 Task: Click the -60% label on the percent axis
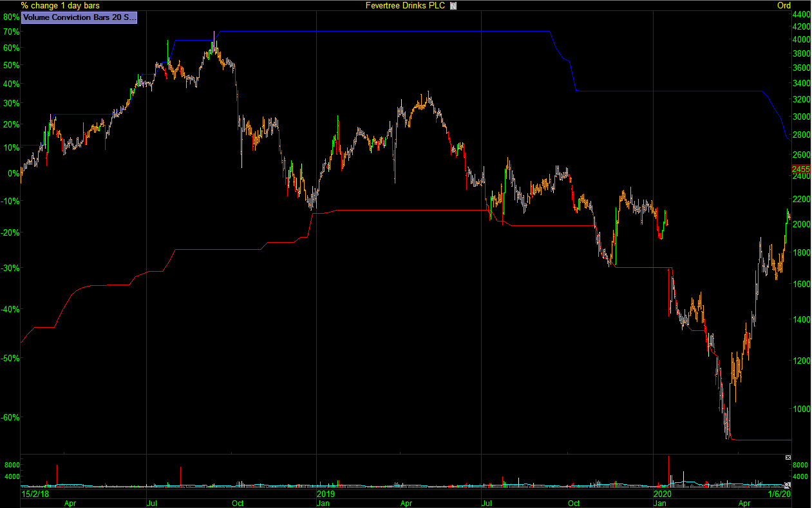tap(10, 417)
